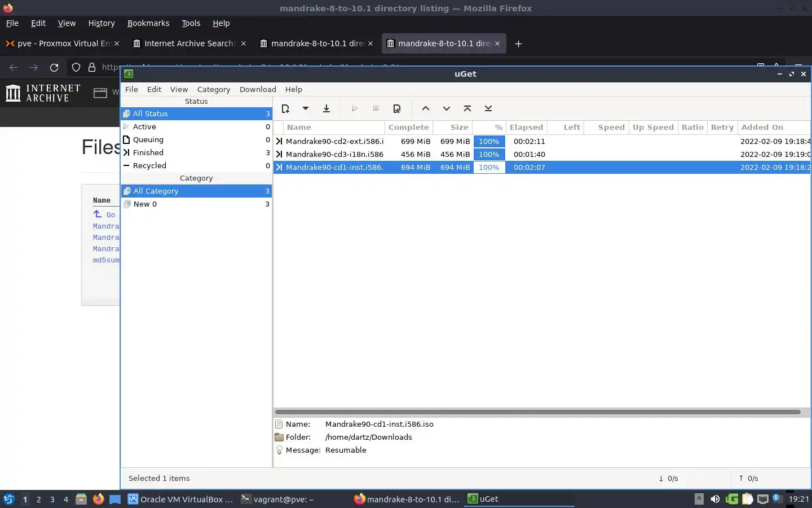812x508 pixels.
Task: Click the folder path /home/dartz/Downloads
Action: pyautogui.click(x=368, y=437)
